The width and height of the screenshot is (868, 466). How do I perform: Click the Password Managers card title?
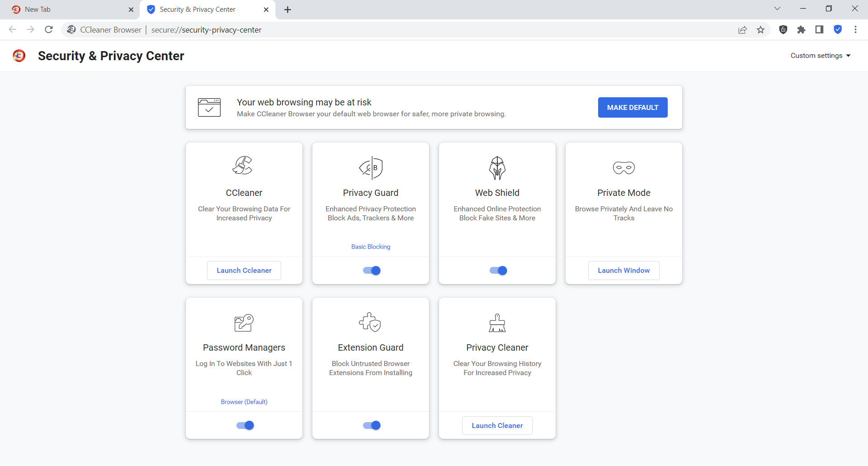click(x=244, y=347)
